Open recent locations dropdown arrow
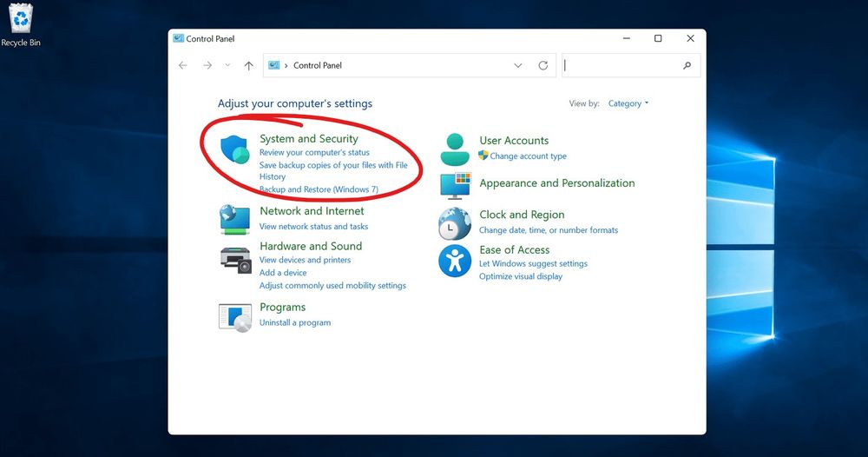The height and width of the screenshot is (457, 868). [x=227, y=65]
